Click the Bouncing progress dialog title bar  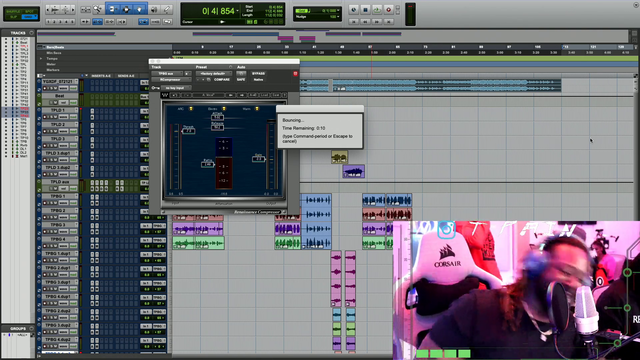click(320, 109)
